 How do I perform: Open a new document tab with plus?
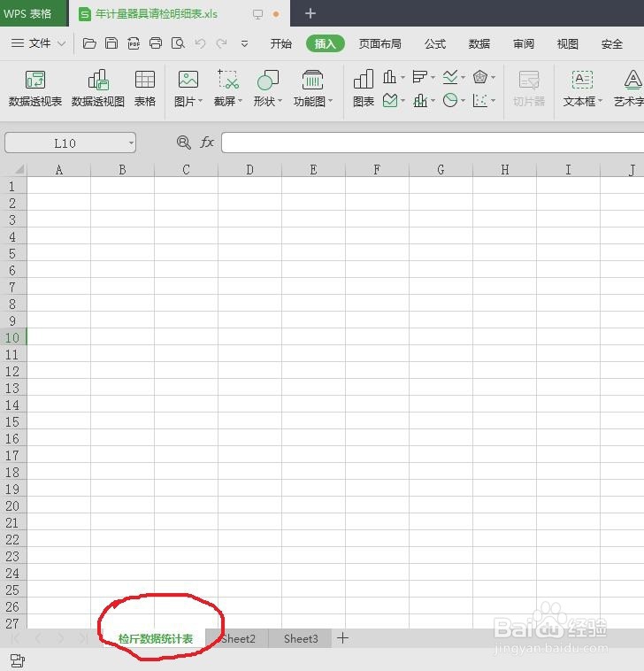(310, 13)
